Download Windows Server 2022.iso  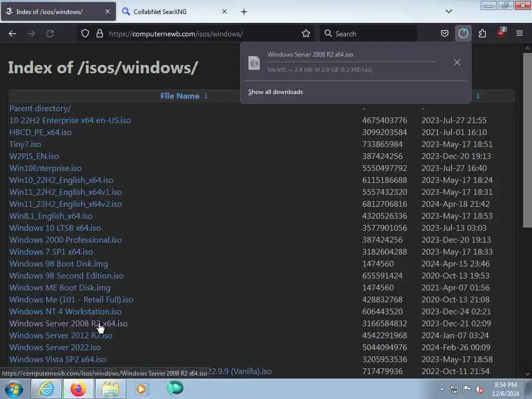(55, 347)
